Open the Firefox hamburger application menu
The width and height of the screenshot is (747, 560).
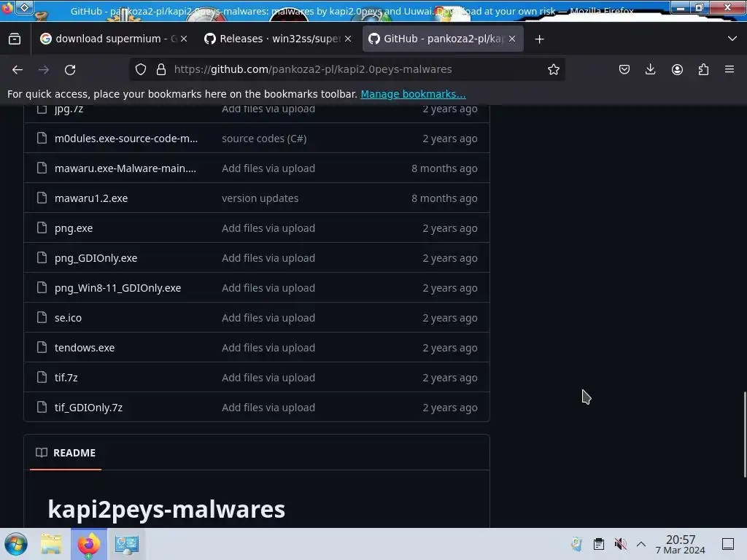[729, 69]
